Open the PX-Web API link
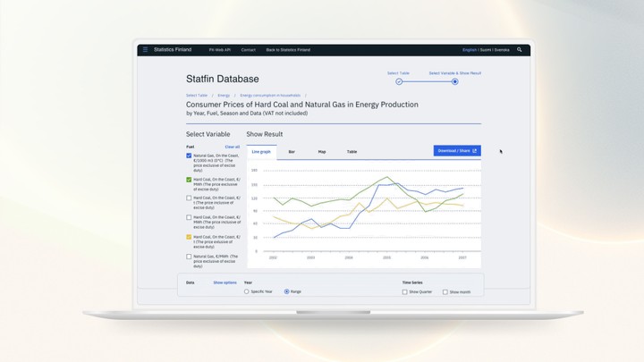Screen dimensions: 644x362 pos(220,50)
